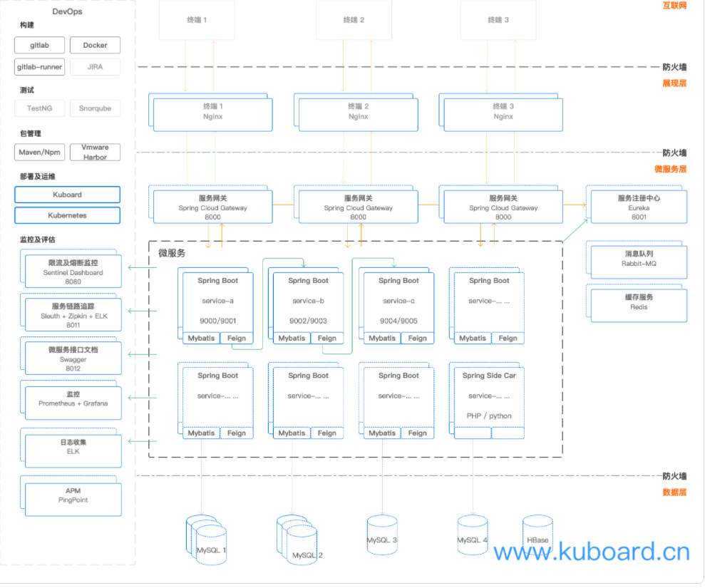The width and height of the screenshot is (705, 588).
Task: Open the Vmware Harbor registry tool
Action: coord(95,152)
